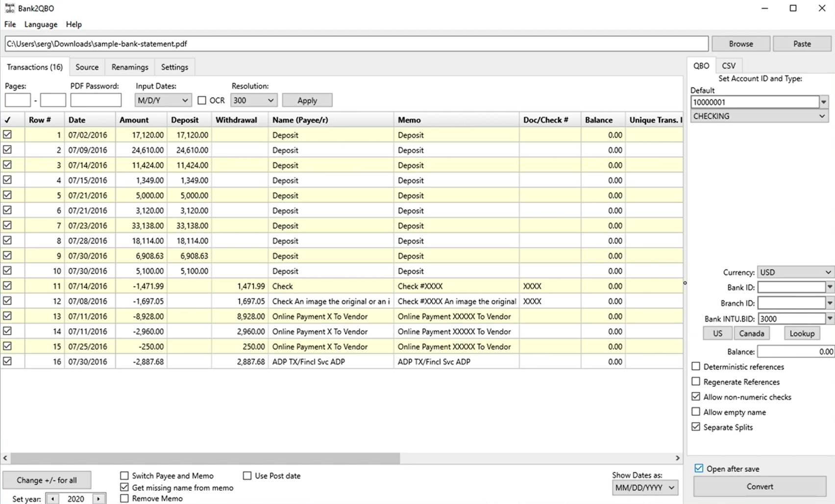This screenshot has height=504, width=835.
Task: Switch to the Source tab
Action: (87, 67)
